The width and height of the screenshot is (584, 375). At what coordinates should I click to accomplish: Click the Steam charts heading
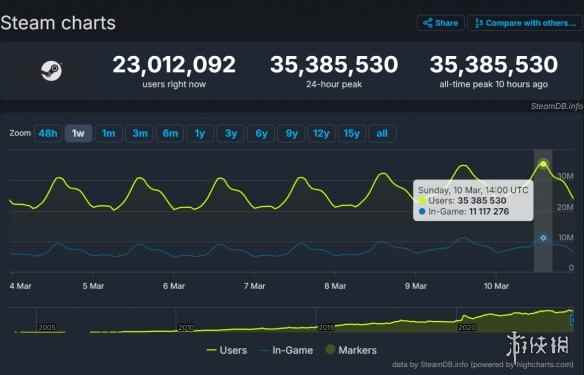pyautogui.click(x=58, y=23)
